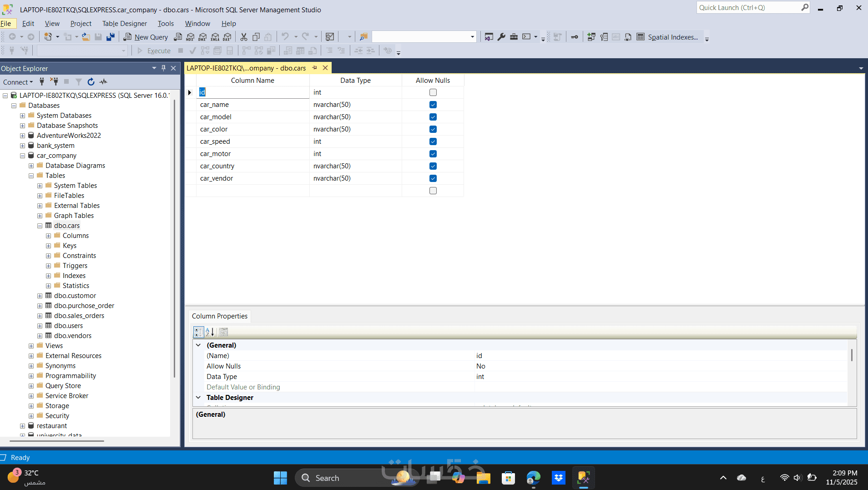Expand the AdventureWorks2022 database node
Screen dimensions: 868x490
click(x=22, y=136)
